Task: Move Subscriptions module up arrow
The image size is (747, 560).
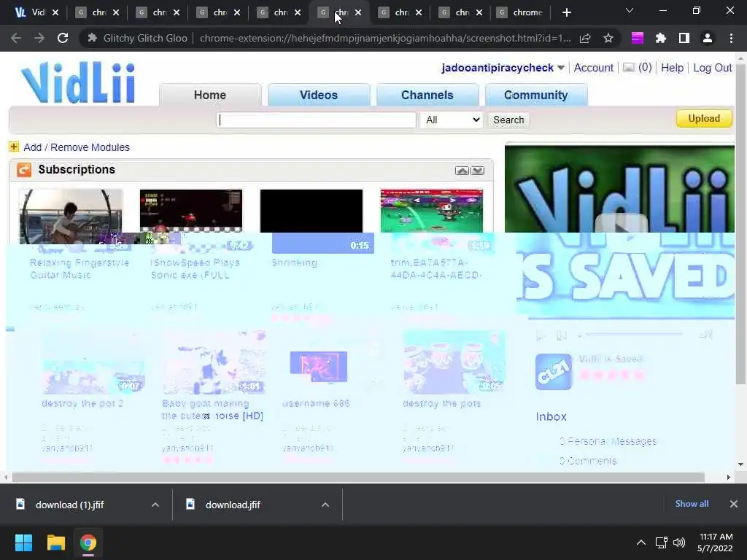Action: [x=462, y=171]
